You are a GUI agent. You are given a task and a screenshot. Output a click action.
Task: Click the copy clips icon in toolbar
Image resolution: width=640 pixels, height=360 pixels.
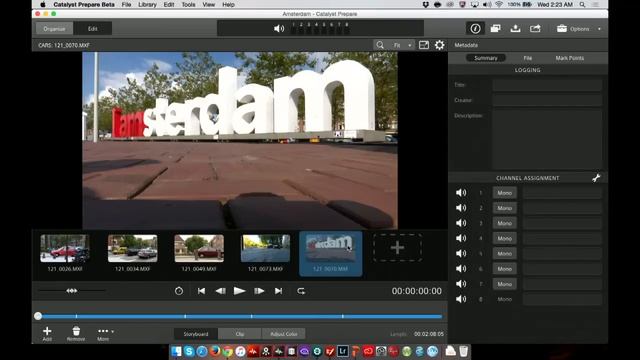point(496,29)
